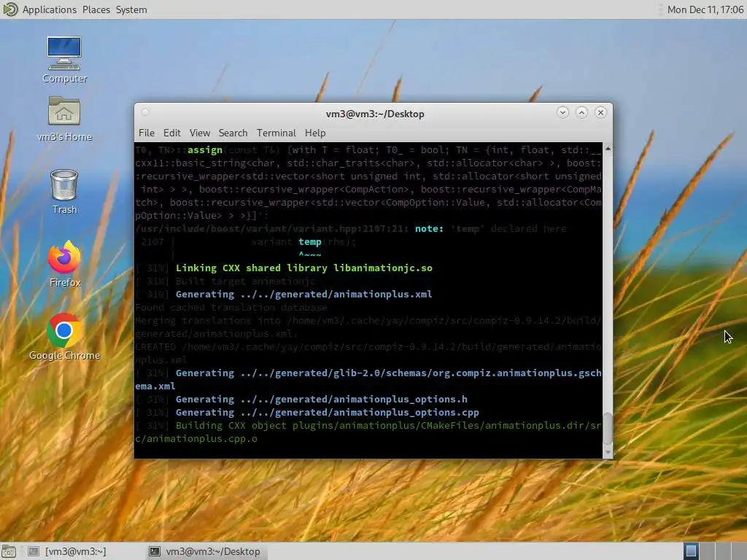The image size is (747, 560).
Task: Click the MATE logo icon in top panel
Action: [10, 9]
